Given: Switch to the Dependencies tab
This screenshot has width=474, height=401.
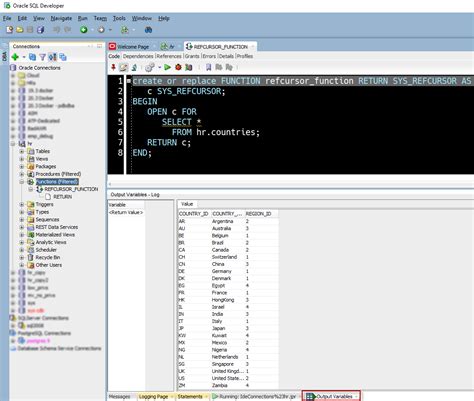Looking at the screenshot, I should [138, 56].
